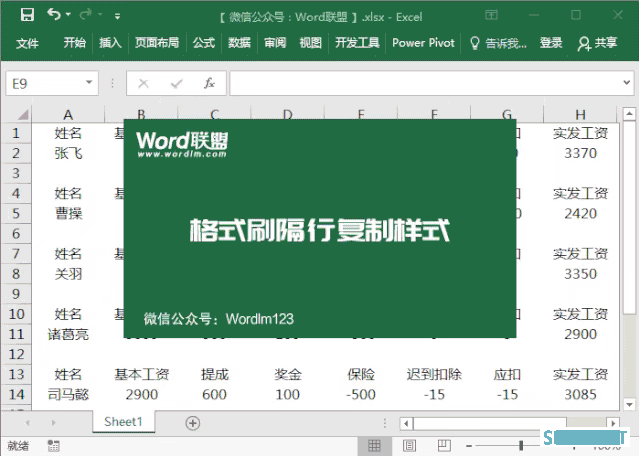Select row 12 header
The width and height of the screenshot is (639, 456).
[x=16, y=354]
